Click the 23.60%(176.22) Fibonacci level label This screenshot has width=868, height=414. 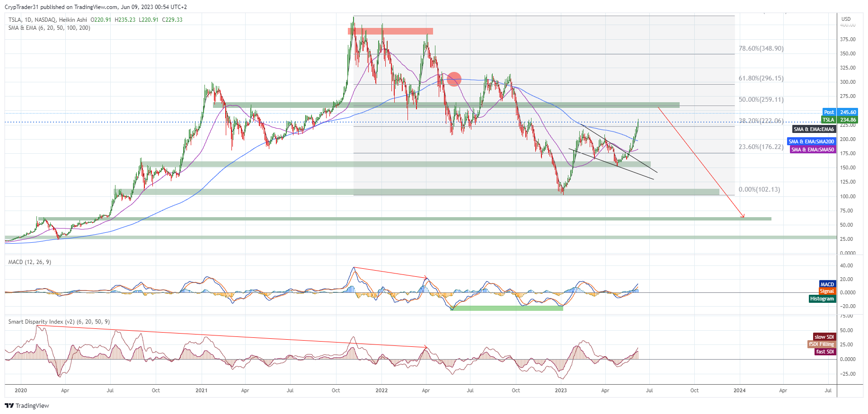[761, 147]
